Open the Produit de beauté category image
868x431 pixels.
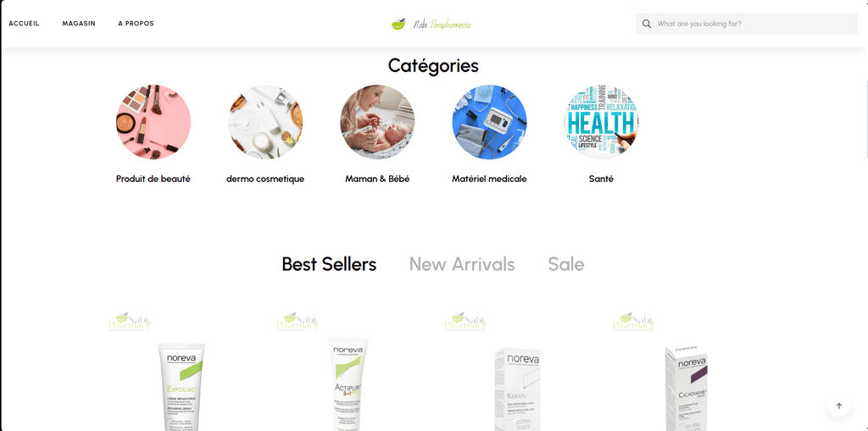click(x=153, y=122)
